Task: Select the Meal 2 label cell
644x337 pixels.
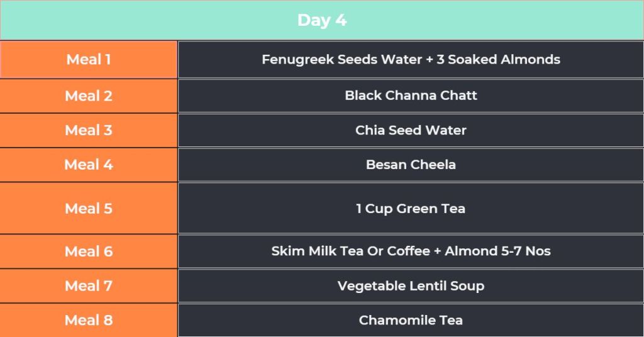Action: [89, 96]
